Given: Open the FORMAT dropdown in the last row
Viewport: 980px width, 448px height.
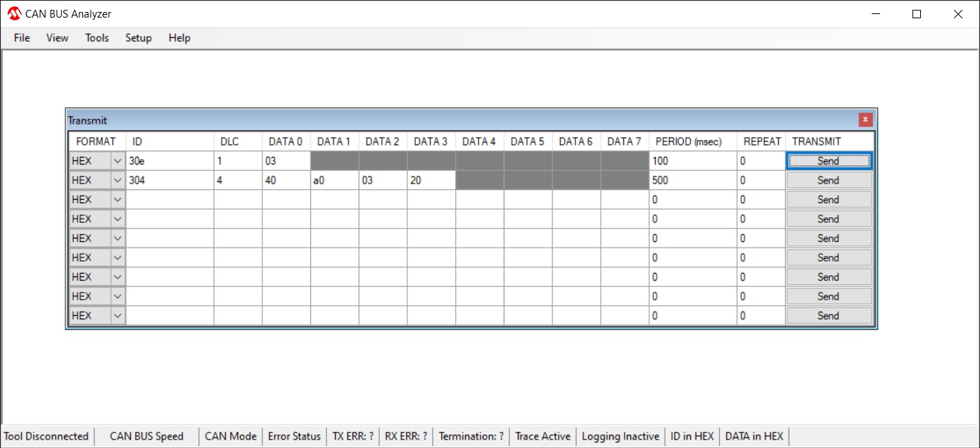Looking at the screenshot, I should point(117,316).
